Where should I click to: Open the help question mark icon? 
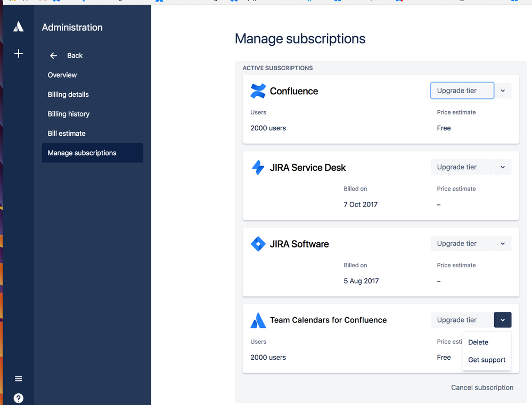click(x=18, y=398)
